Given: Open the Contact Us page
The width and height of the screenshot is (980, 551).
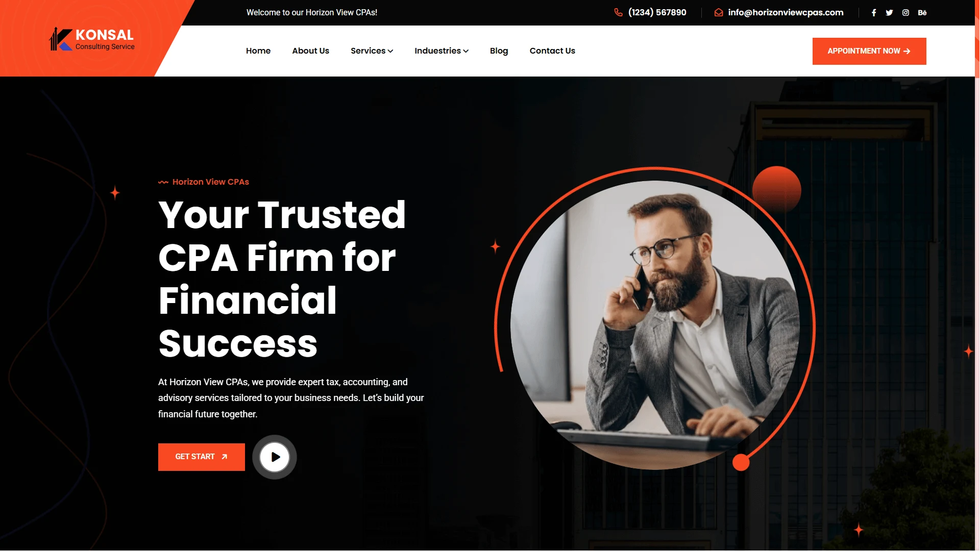Looking at the screenshot, I should click(552, 51).
